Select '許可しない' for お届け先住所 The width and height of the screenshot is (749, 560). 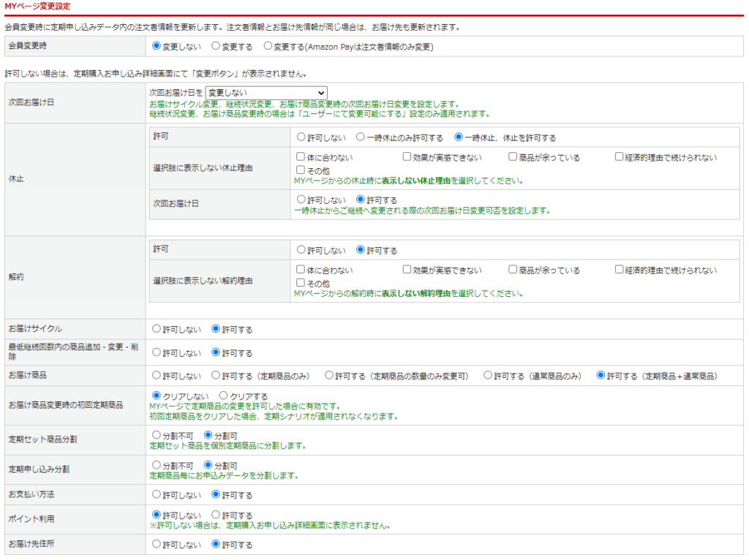click(157, 545)
